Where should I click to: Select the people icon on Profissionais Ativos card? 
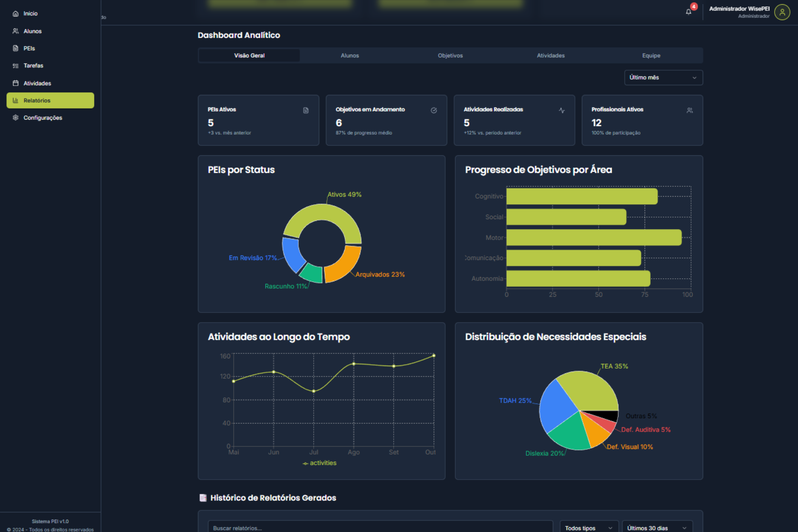coord(689,110)
